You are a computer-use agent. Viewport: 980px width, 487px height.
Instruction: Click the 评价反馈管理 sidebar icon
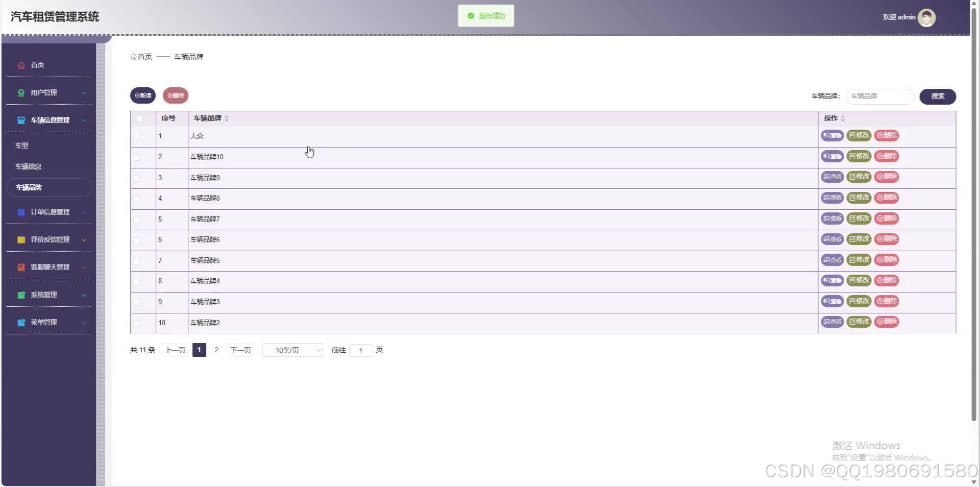(21, 240)
